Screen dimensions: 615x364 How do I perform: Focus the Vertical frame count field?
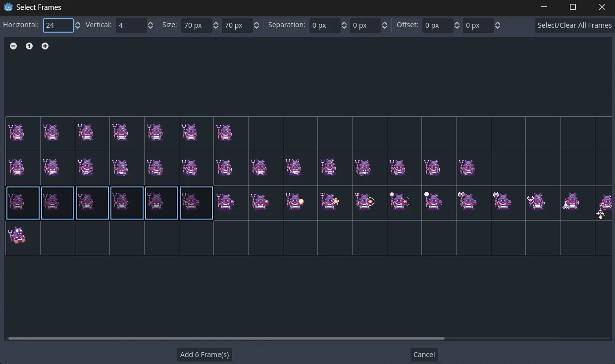(131, 25)
